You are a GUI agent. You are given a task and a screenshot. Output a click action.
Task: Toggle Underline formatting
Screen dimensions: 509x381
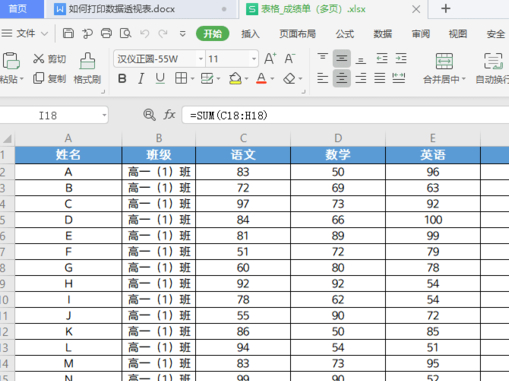(x=160, y=79)
